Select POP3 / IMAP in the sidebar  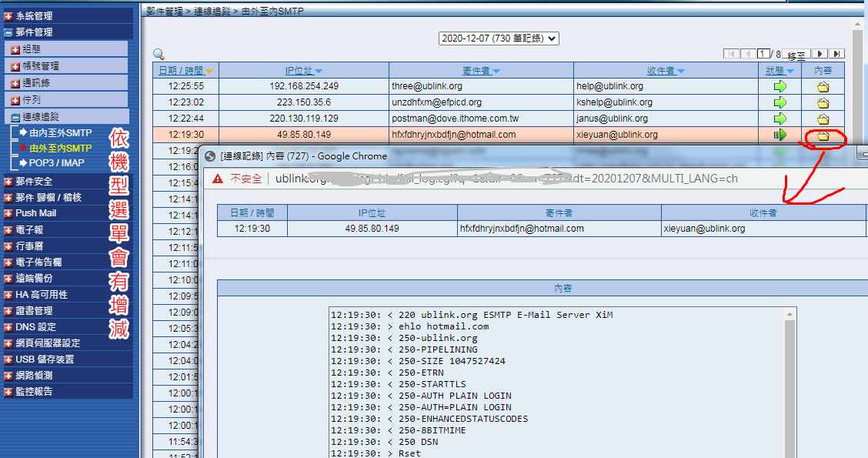coord(56,162)
